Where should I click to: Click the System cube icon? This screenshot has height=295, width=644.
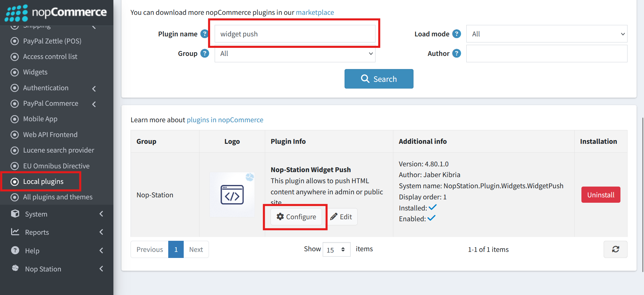15,214
